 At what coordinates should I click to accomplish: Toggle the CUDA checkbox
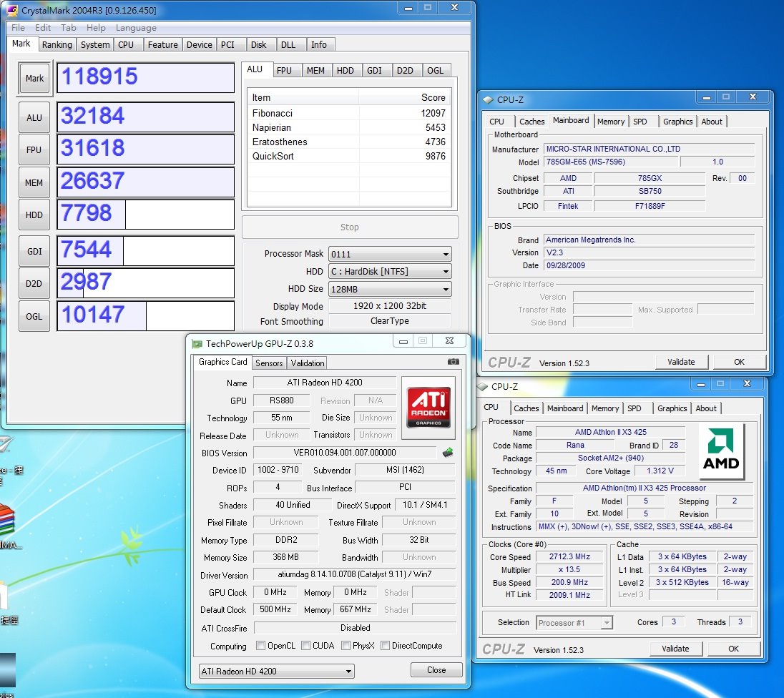click(306, 646)
